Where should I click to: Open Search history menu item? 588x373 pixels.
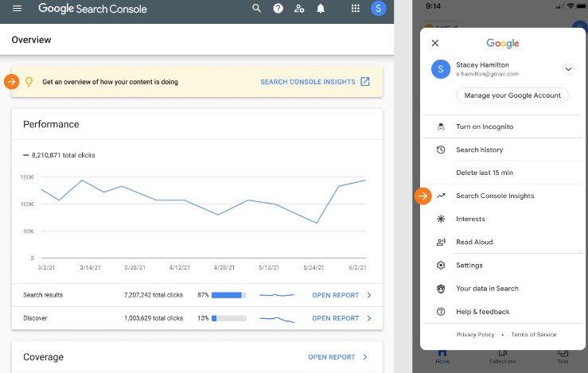(479, 150)
